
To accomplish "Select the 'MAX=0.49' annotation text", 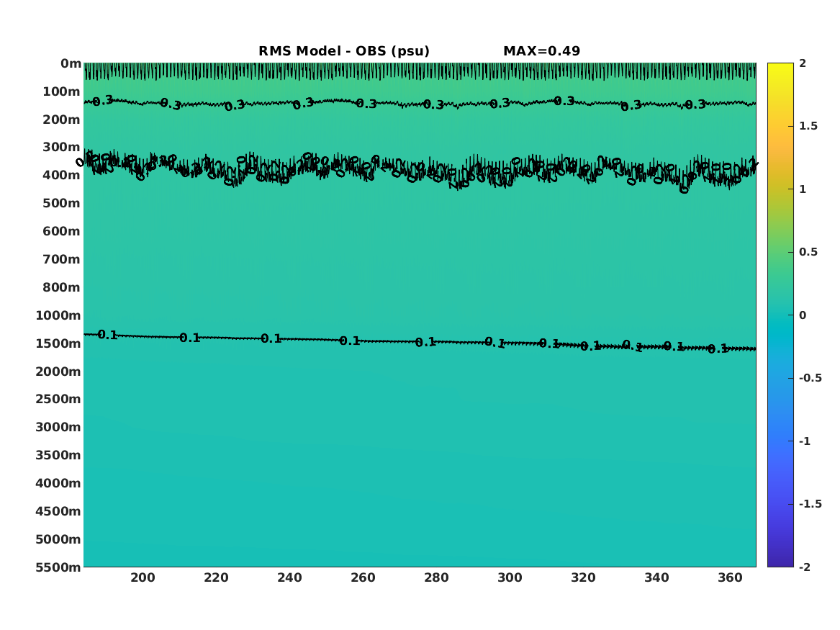I will pos(541,51).
